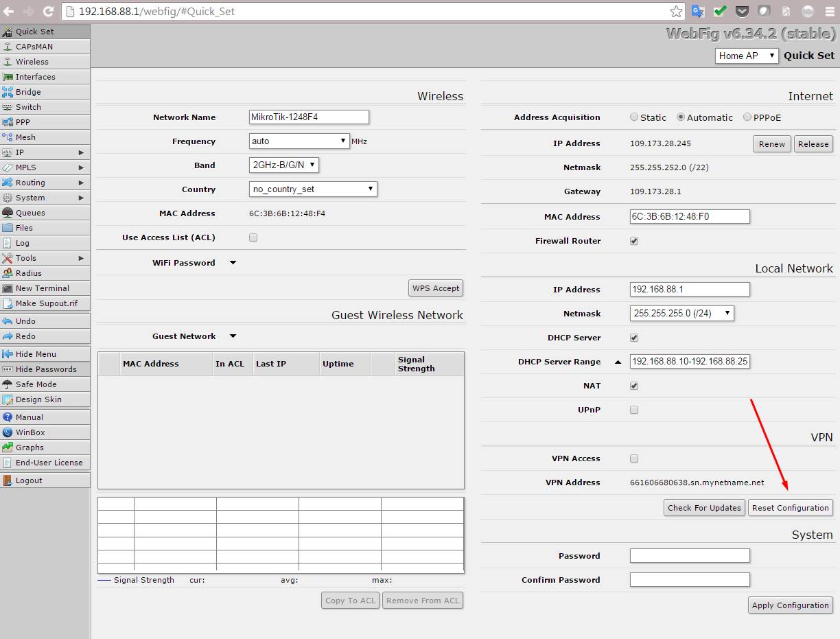840x639 pixels.
Task: Enable the Use Access List (ACL) checkbox
Action: 253,237
